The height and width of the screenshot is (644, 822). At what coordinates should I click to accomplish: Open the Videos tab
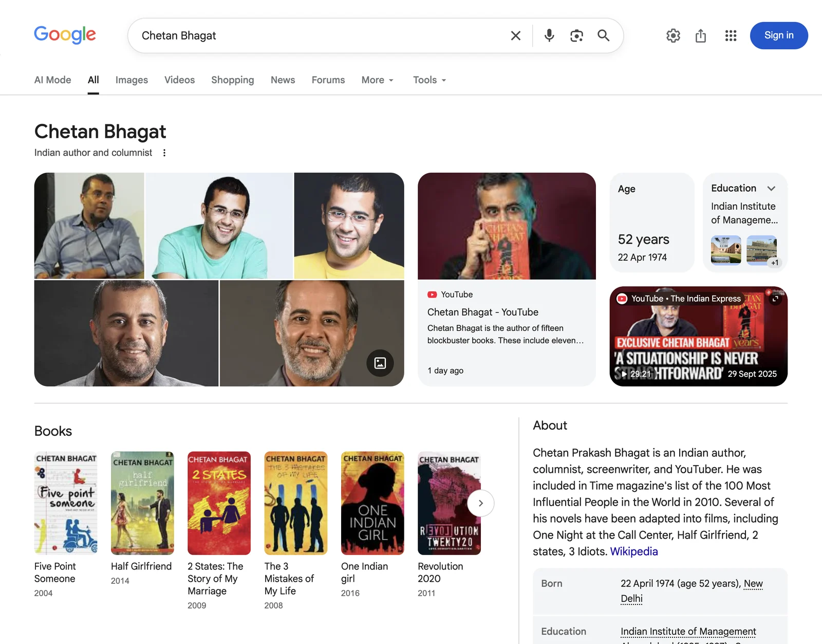click(179, 80)
